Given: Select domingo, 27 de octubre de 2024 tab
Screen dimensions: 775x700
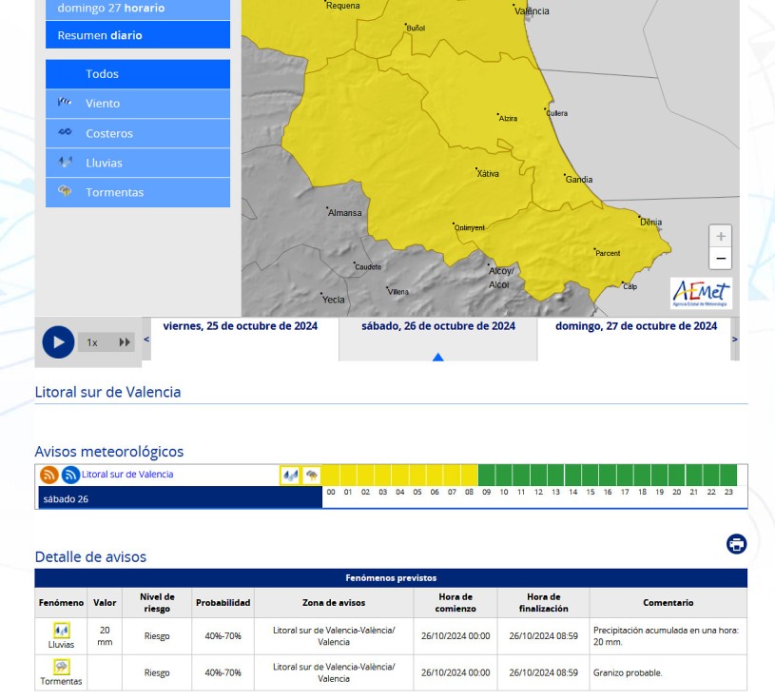Looking at the screenshot, I should tap(636, 326).
